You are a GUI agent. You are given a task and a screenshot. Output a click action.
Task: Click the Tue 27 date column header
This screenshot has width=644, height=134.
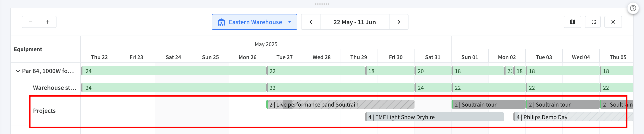click(285, 57)
